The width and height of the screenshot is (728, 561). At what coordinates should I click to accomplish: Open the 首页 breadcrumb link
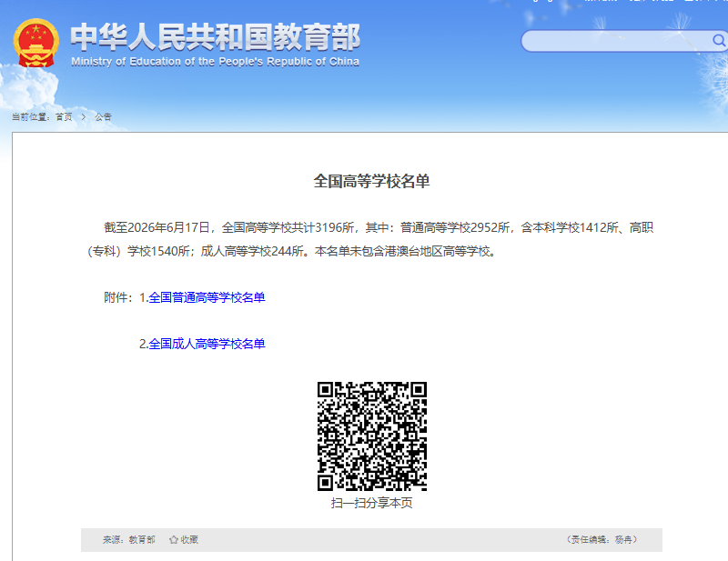(x=64, y=117)
